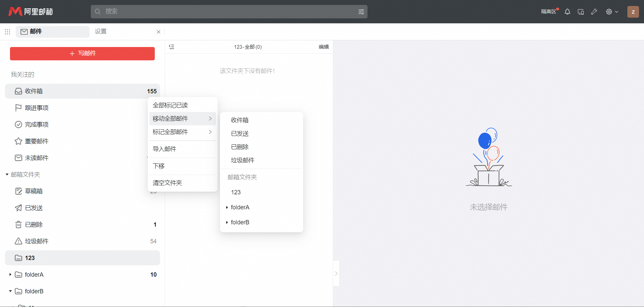Viewport: 644px width, 307px height.
Task: Expand the reading pane with the side arrow
Action: [336, 273]
